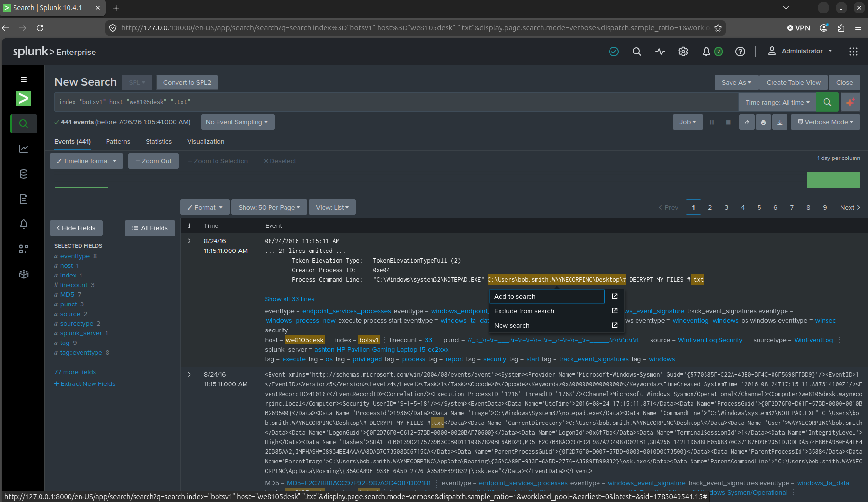Click the AI assistant sparkle button
Screen dimensions: 868x502
click(x=851, y=102)
